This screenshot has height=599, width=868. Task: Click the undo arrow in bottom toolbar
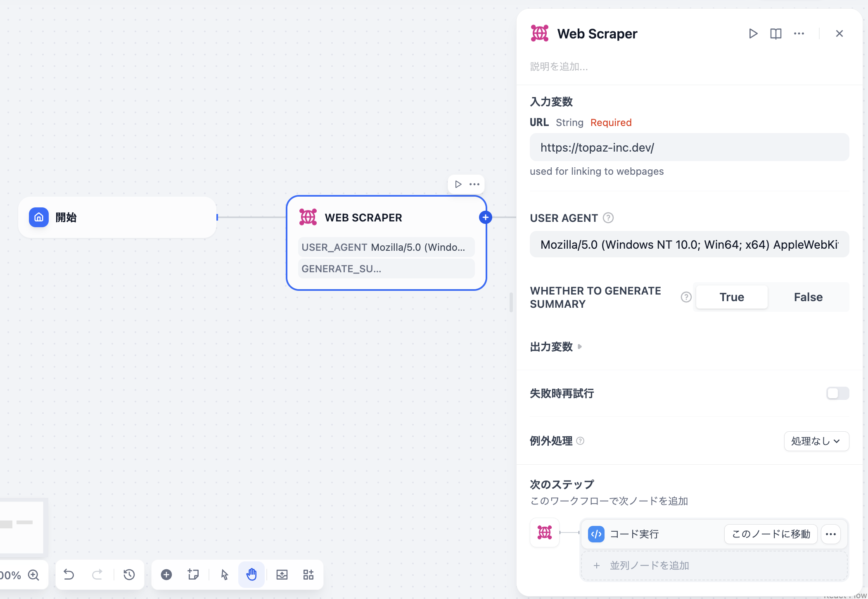(x=69, y=575)
